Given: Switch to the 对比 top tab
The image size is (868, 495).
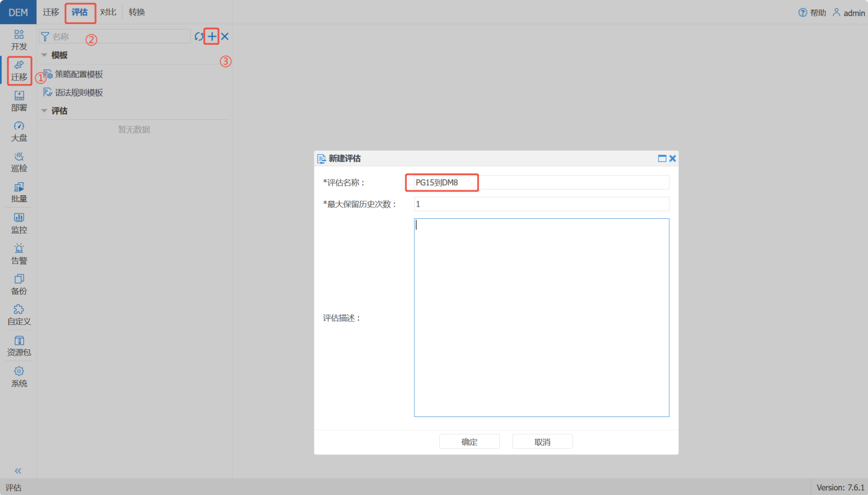Looking at the screenshot, I should coord(108,12).
